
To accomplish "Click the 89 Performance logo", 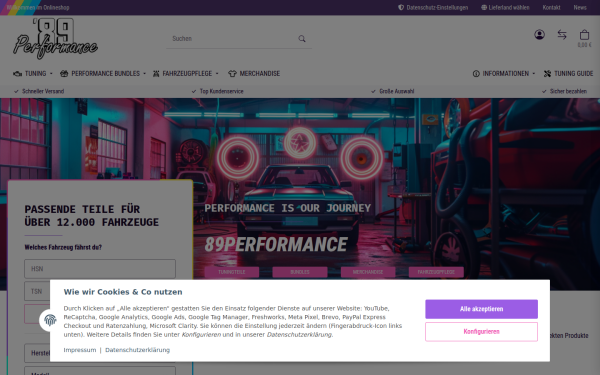I will pos(55,39).
